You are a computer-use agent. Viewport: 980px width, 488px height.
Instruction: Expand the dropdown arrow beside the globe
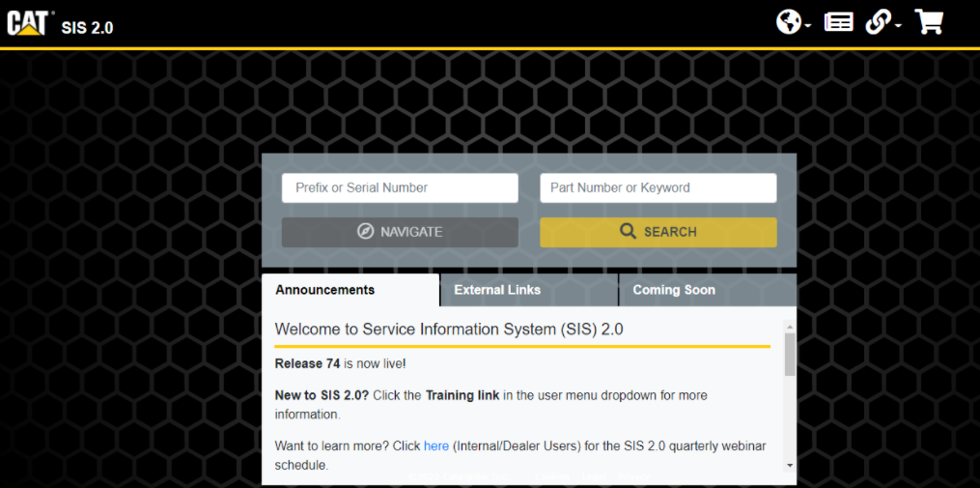click(808, 26)
